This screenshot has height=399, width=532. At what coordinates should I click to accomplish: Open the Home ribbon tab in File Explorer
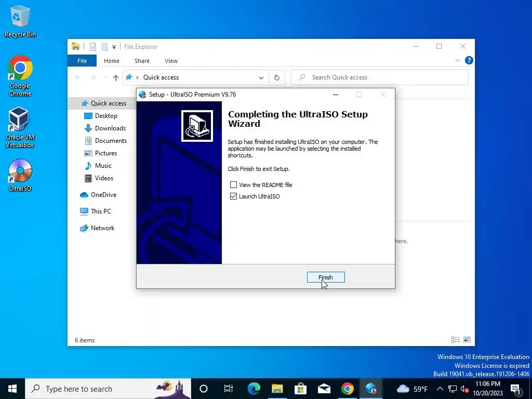coord(112,61)
